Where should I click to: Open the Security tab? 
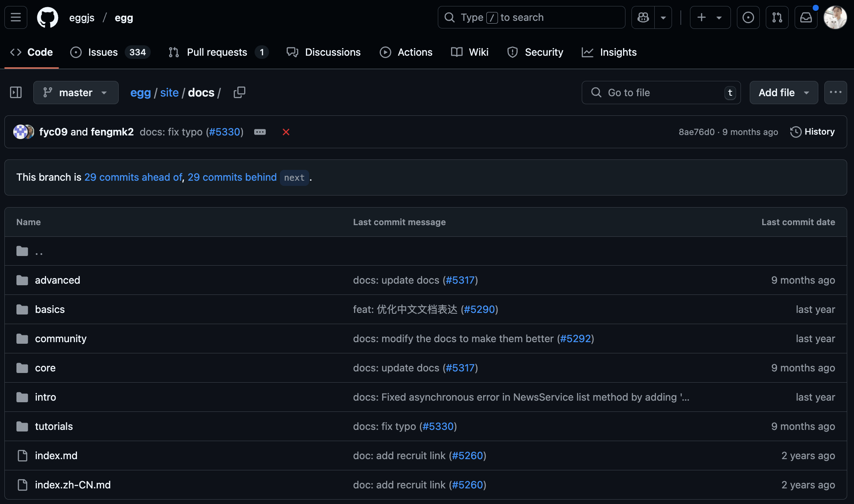(535, 52)
